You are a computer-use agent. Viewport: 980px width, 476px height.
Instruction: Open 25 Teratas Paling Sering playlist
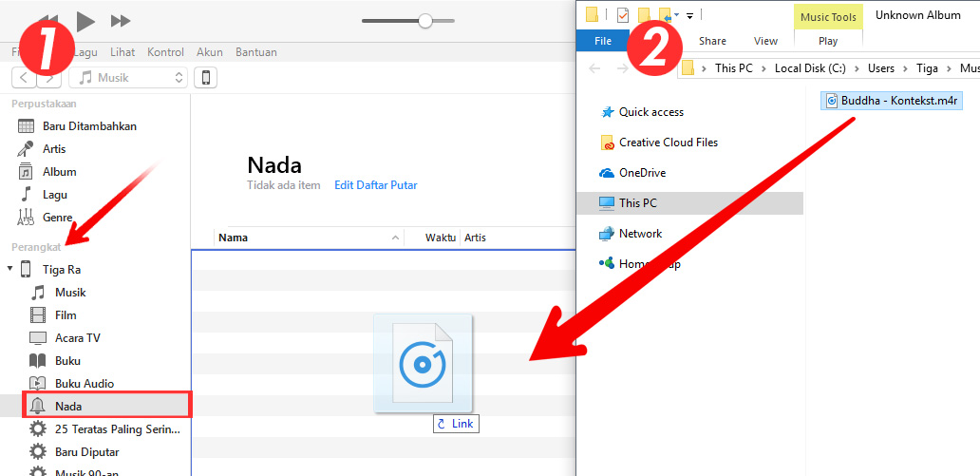pyautogui.click(x=117, y=429)
